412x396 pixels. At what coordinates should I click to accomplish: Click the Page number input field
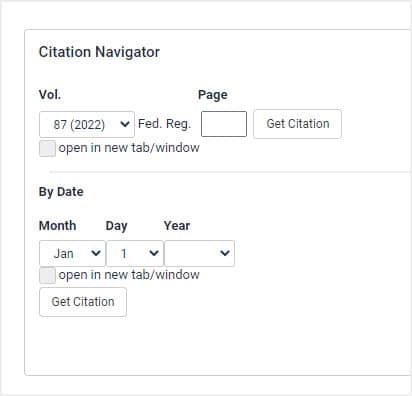(x=224, y=124)
